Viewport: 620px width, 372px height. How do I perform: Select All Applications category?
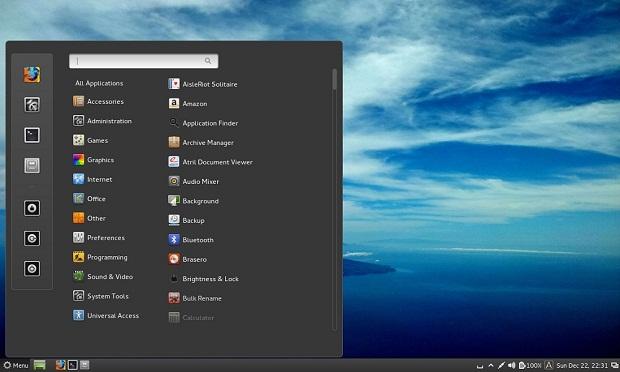(x=99, y=83)
